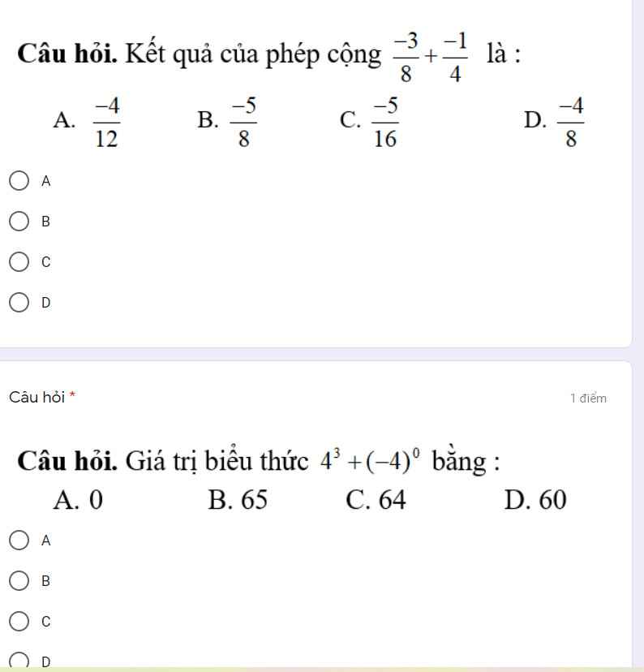The image size is (644, 672).
Task: Select radio button B for the fraction addition question
Action: [x=21, y=221]
